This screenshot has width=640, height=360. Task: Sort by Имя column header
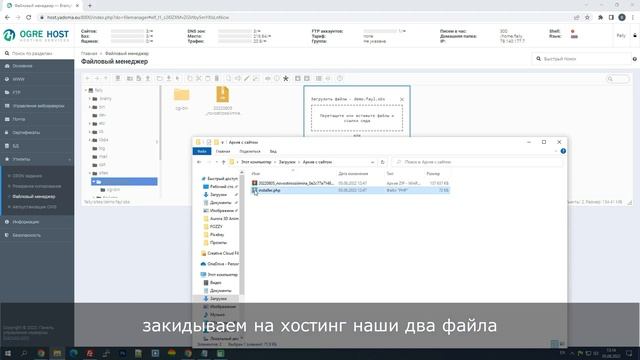click(x=256, y=174)
